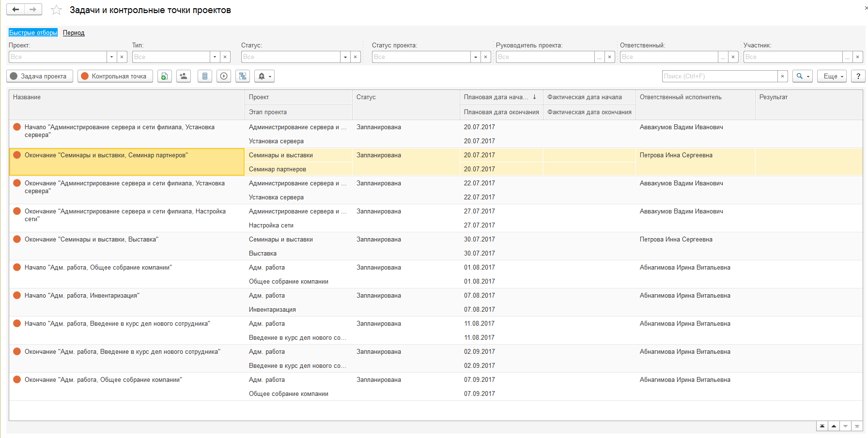Screen dimensions: 868x438
Task: Click the add participant person icon
Action: tap(184, 76)
